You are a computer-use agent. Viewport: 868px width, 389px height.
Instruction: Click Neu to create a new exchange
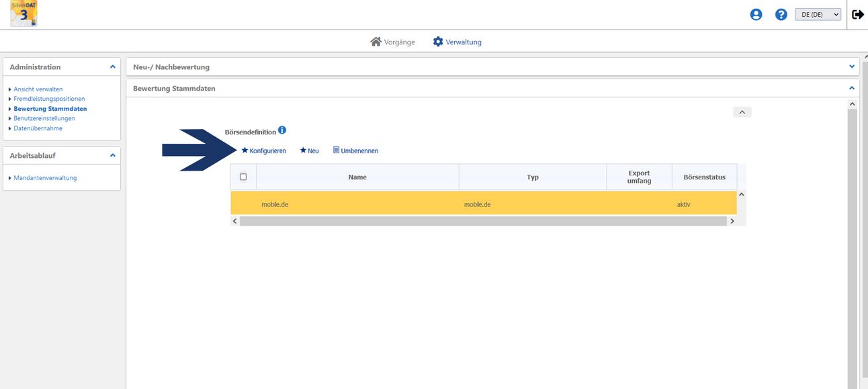coord(309,151)
